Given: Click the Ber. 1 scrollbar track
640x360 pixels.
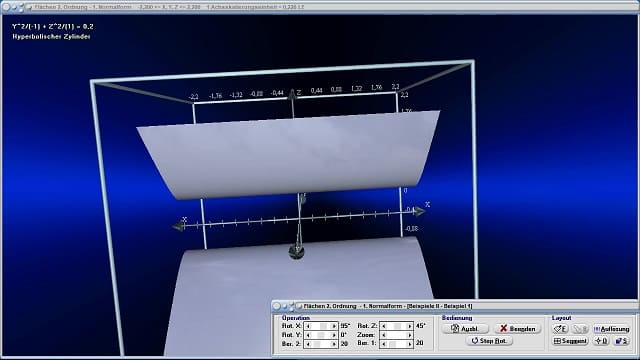Looking at the screenshot, I should [x=396, y=344].
